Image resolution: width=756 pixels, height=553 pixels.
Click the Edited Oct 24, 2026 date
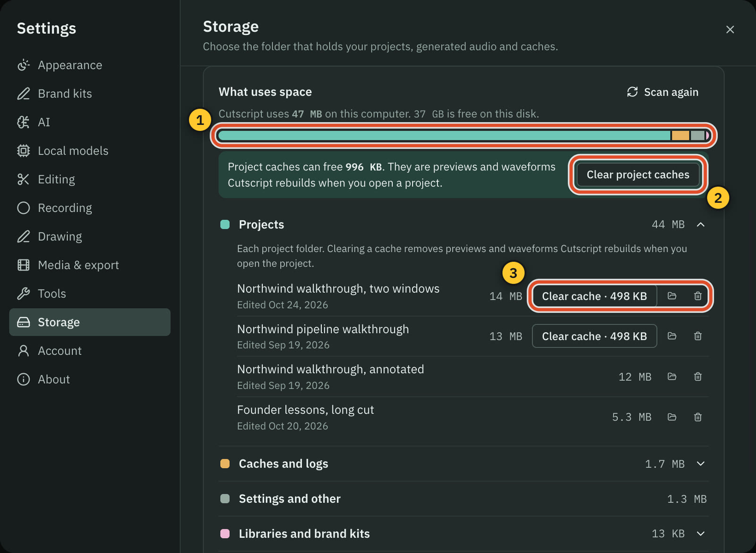pyautogui.click(x=283, y=305)
